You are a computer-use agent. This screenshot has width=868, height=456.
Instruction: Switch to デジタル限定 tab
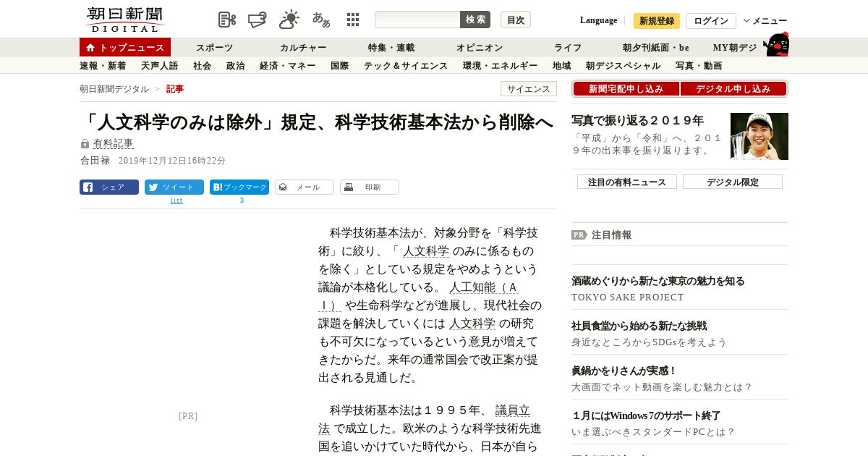coord(733,182)
